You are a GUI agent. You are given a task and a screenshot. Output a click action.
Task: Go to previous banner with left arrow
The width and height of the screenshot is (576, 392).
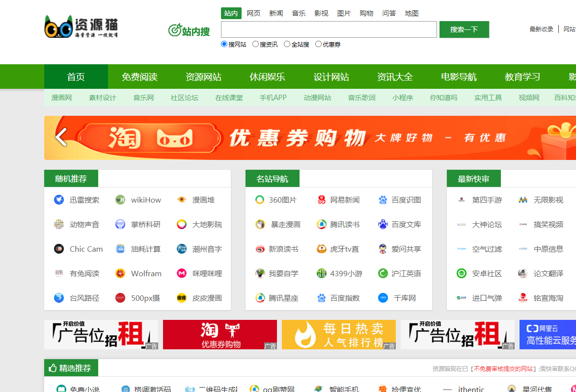pyautogui.click(x=61, y=137)
